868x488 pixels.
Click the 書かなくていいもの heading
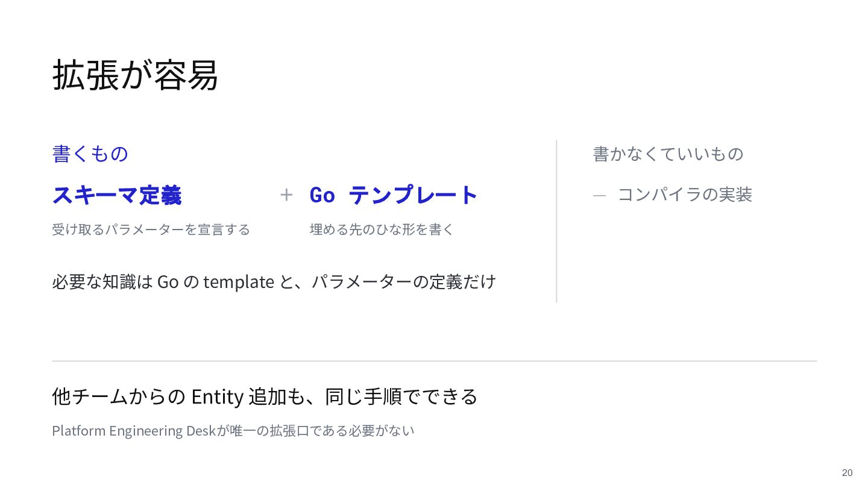pyautogui.click(x=668, y=154)
